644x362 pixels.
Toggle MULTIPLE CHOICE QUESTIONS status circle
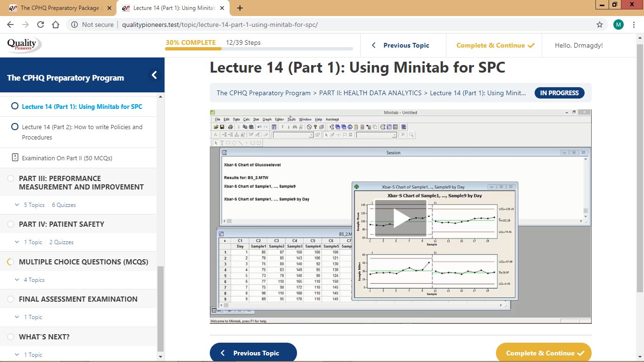point(10,262)
